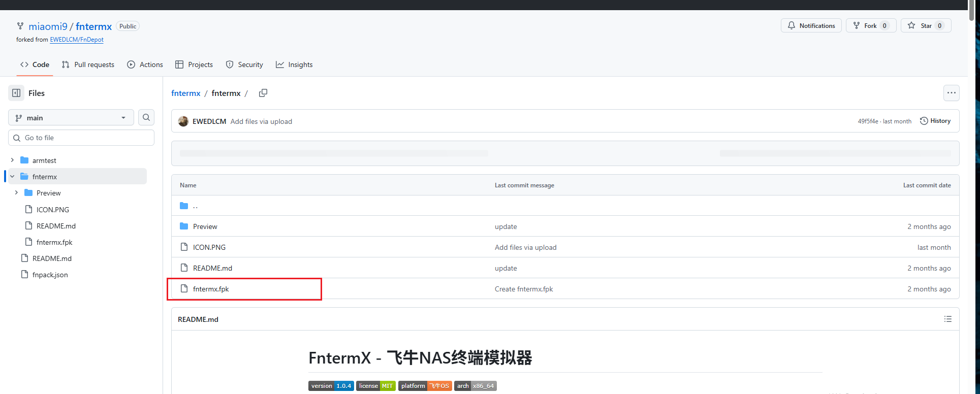Screen dimensions: 980x394
Task: Collapse the fntermx folder chevron
Action: coord(12,176)
